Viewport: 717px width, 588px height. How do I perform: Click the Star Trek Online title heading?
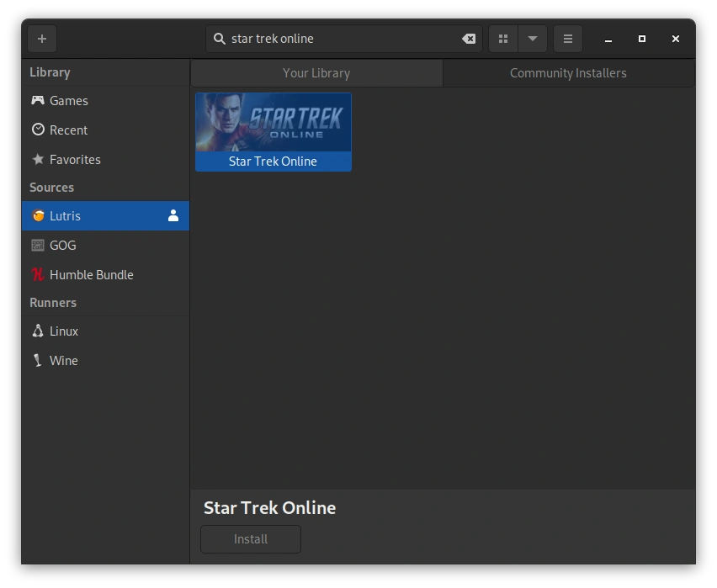[270, 508]
